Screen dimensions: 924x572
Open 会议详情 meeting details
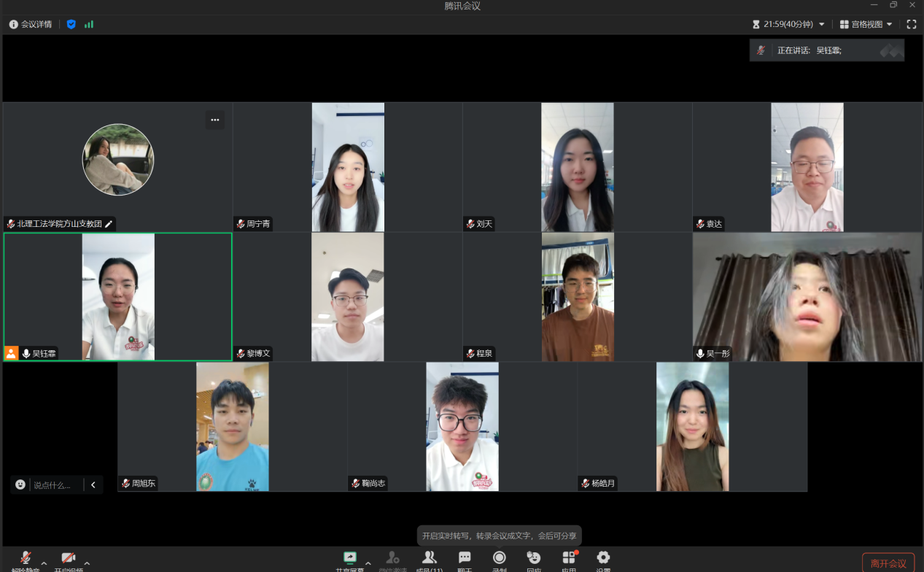31,24
